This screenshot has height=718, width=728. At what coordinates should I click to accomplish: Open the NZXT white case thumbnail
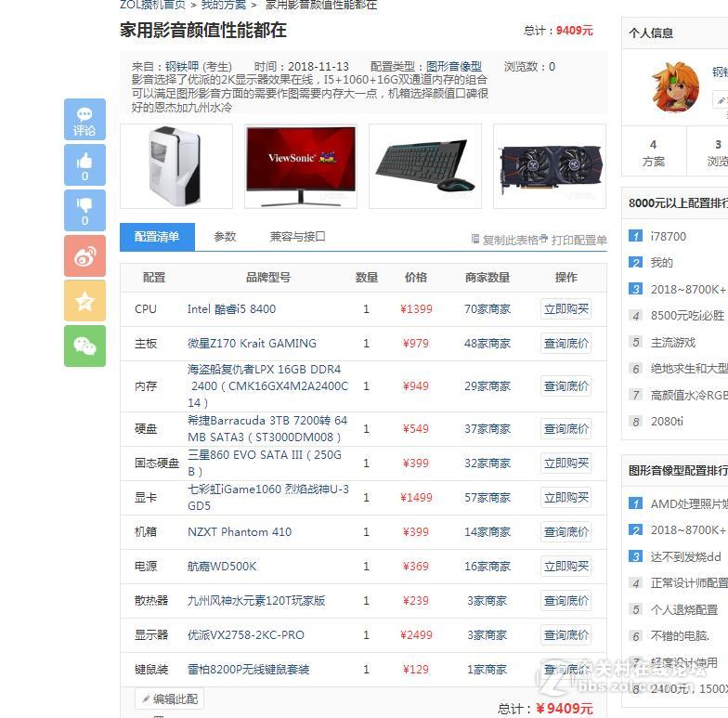tap(176, 166)
